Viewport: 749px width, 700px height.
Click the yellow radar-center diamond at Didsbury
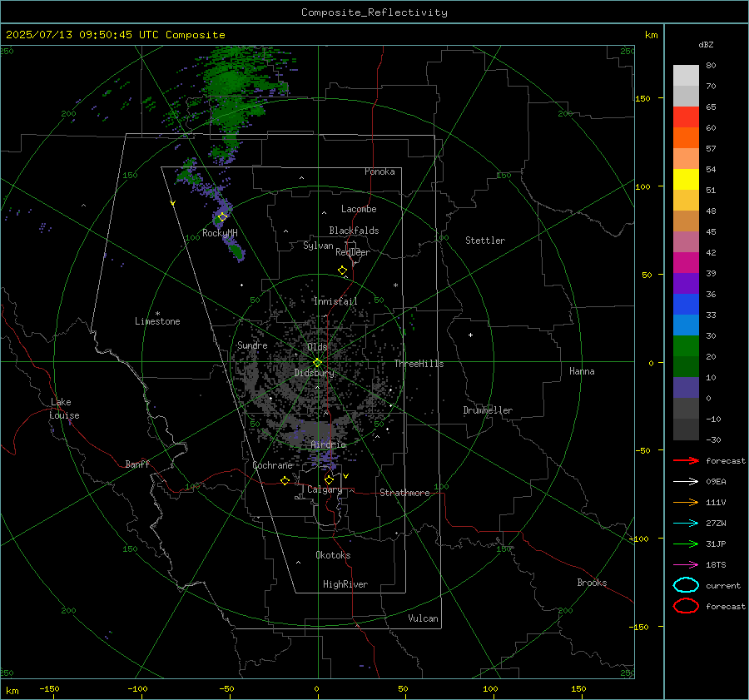[318, 363]
